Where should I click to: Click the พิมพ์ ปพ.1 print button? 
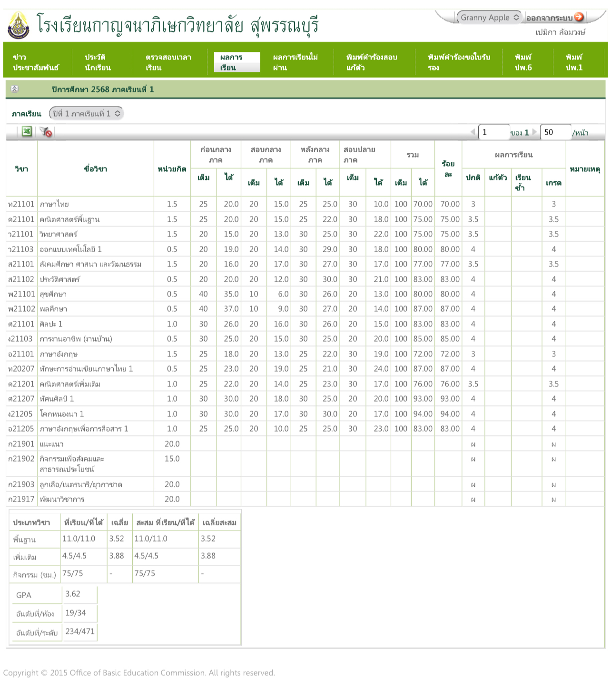pos(574,62)
